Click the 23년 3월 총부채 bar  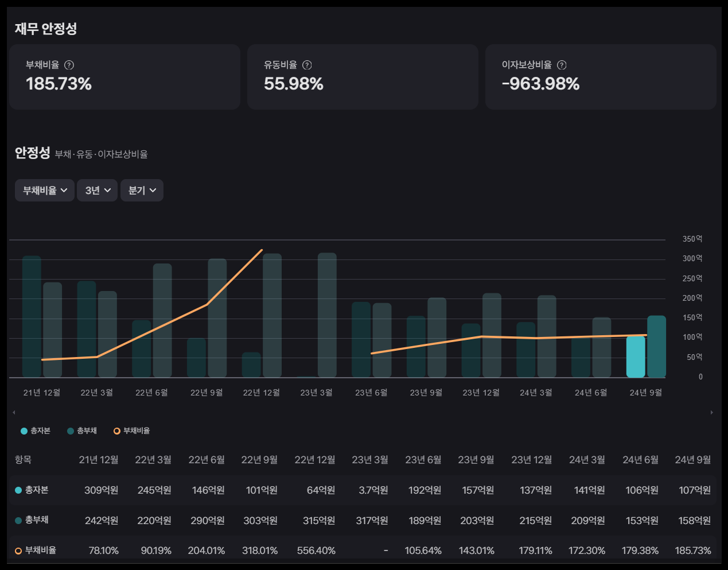tap(327, 315)
